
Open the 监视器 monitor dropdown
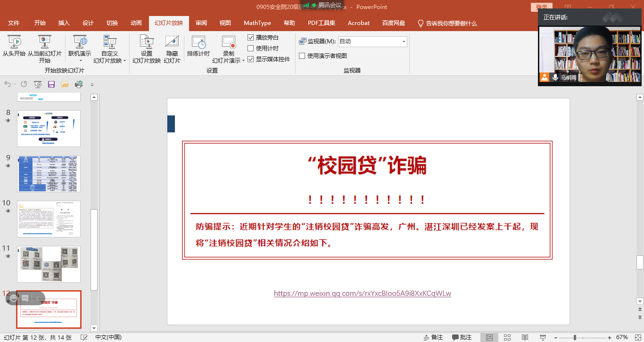pos(403,41)
